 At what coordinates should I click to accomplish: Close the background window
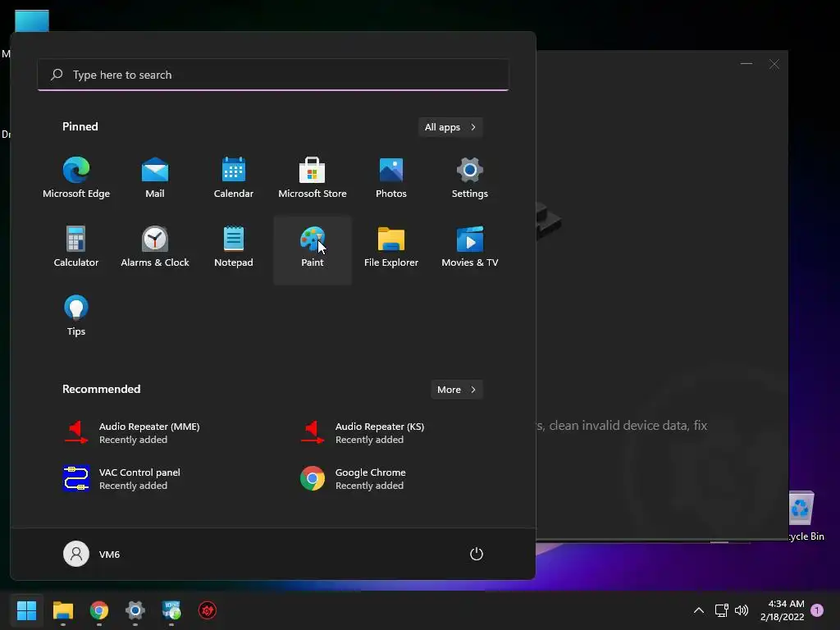[x=774, y=64]
